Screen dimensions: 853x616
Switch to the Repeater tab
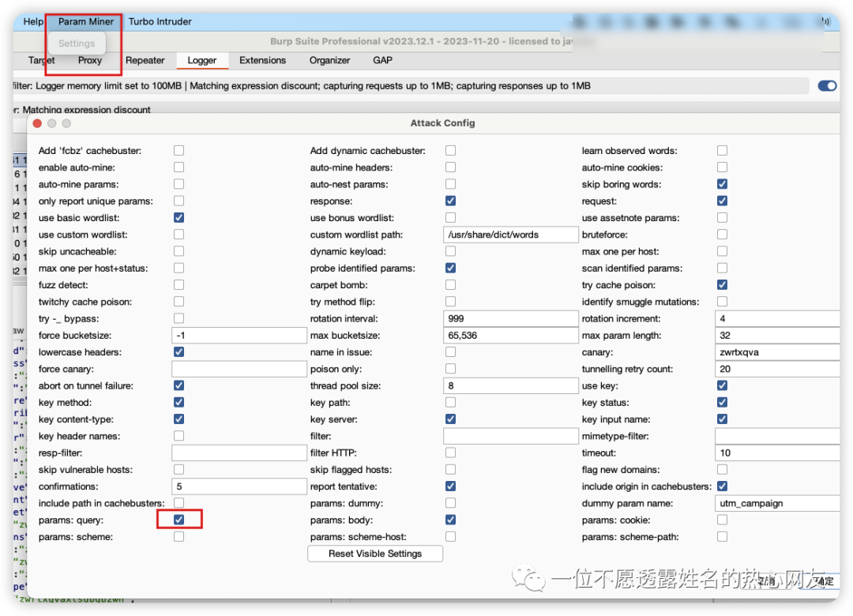coord(145,60)
